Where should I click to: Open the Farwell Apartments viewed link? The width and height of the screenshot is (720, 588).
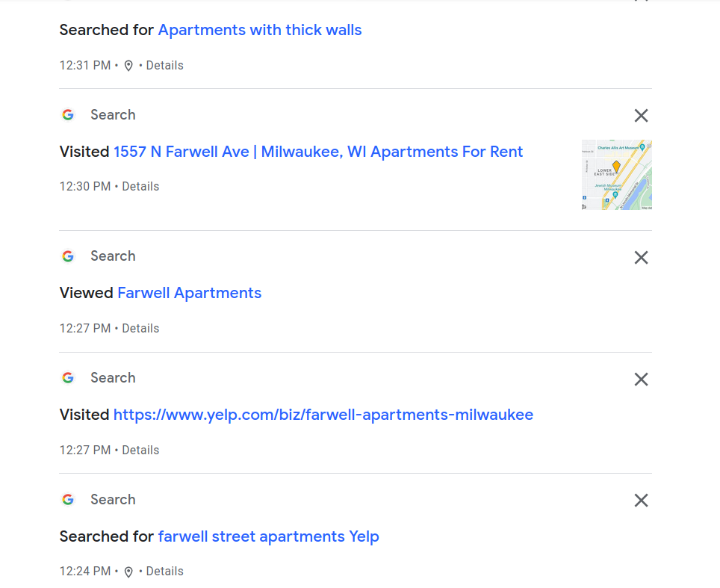tap(190, 293)
